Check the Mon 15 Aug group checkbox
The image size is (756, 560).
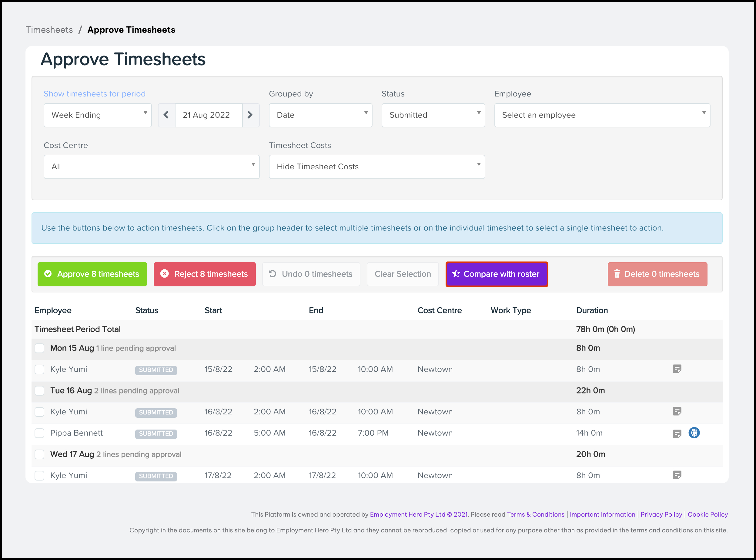40,348
